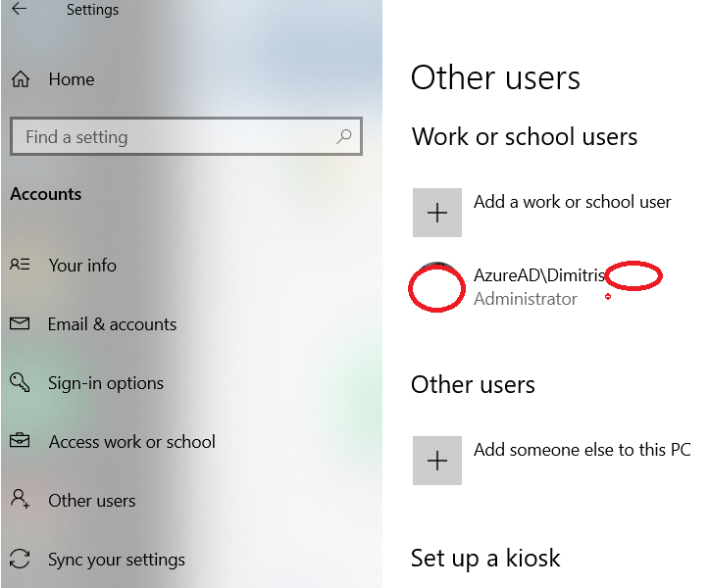Screen dimensions: 709x588
Task: Open Sync your settings section
Action: [x=117, y=560]
